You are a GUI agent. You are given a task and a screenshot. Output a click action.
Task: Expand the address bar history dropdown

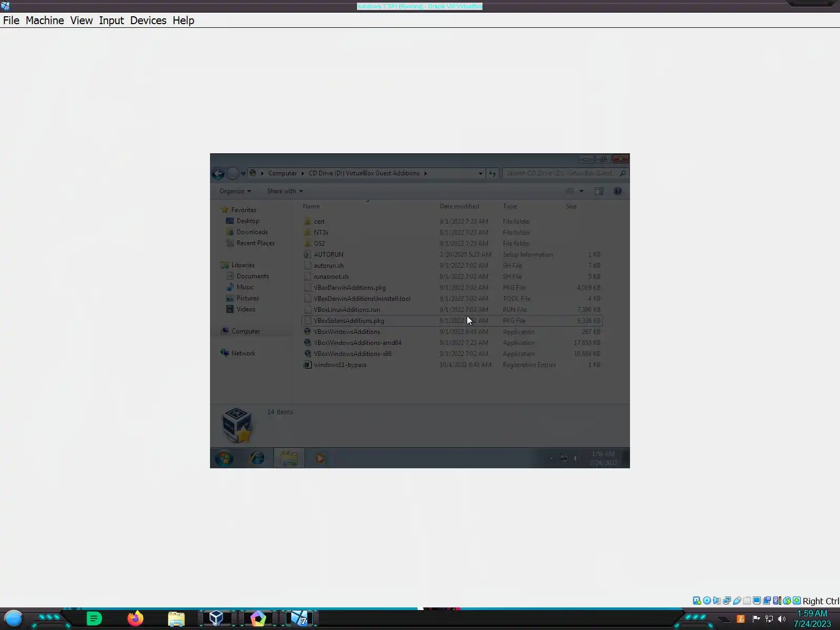pyautogui.click(x=480, y=174)
